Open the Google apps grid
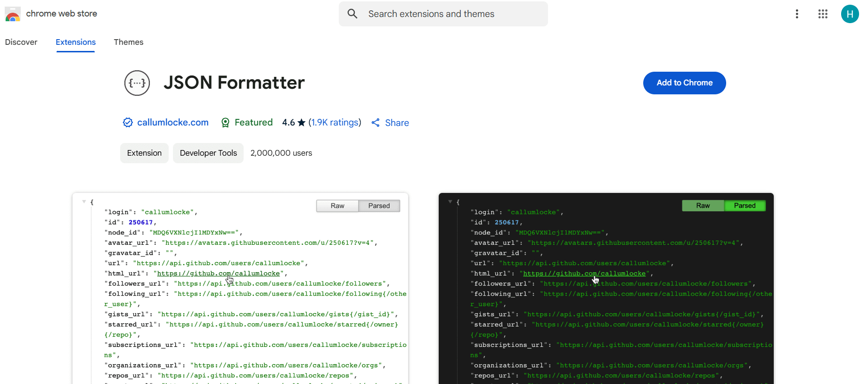Viewport: 868px width, 384px height. (823, 14)
